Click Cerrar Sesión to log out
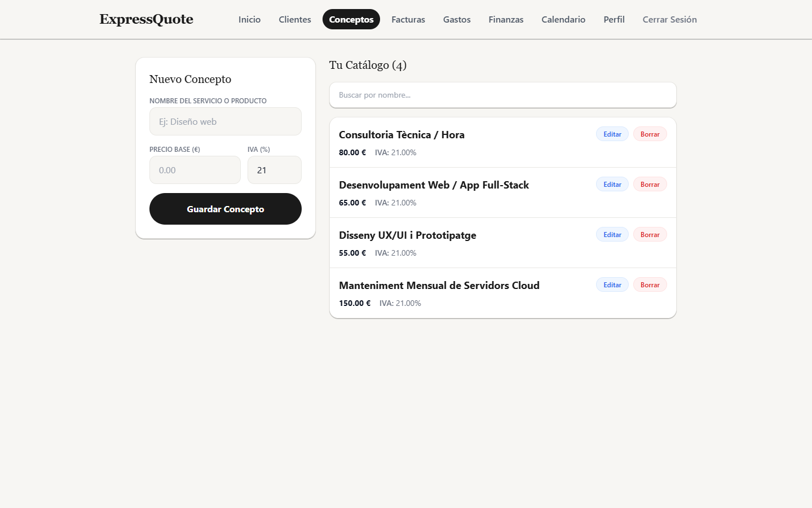Screen dimensions: 812x508 coord(670,19)
